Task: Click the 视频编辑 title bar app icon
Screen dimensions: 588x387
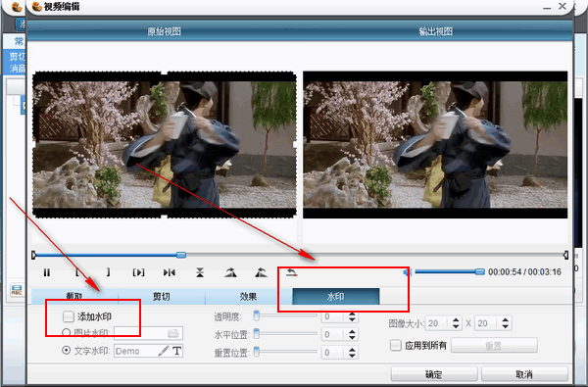Action: click(x=37, y=7)
